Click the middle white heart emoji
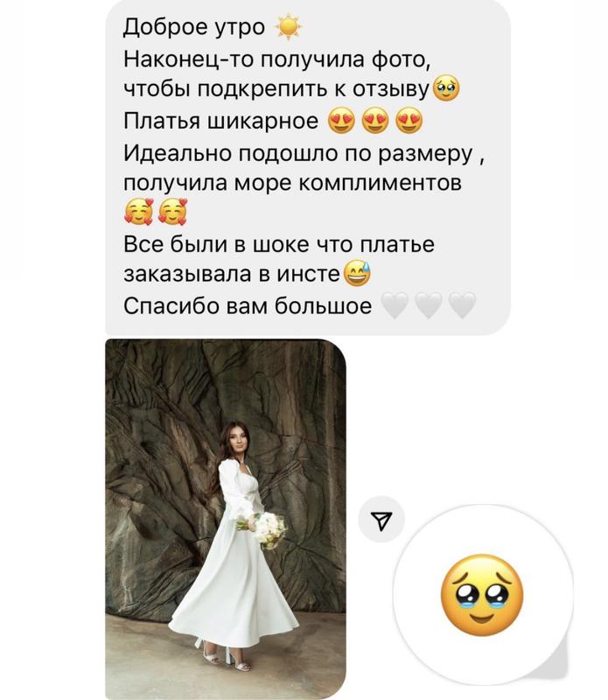The width and height of the screenshot is (608, 700). coord(429,305)
